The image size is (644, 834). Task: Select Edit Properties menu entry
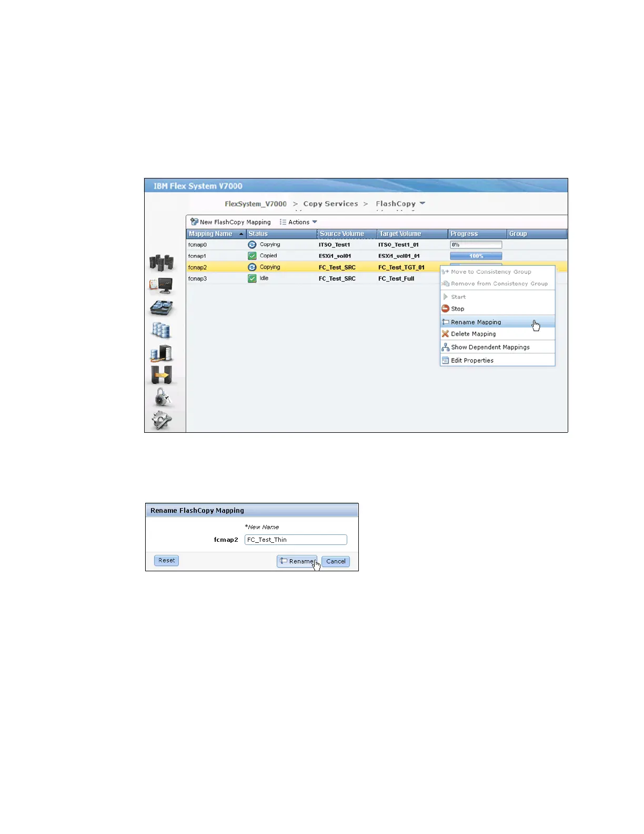coord(498,361)
